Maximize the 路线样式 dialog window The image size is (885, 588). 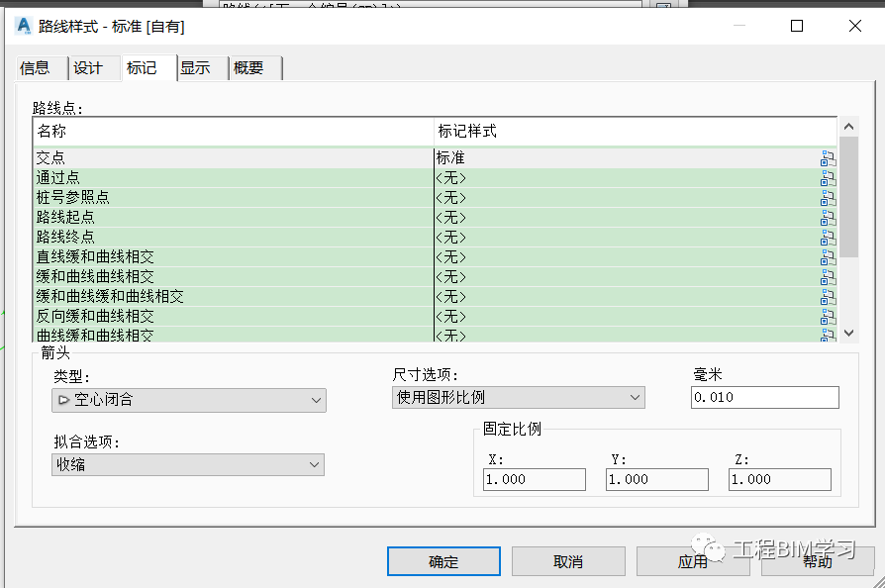point(796,26)
